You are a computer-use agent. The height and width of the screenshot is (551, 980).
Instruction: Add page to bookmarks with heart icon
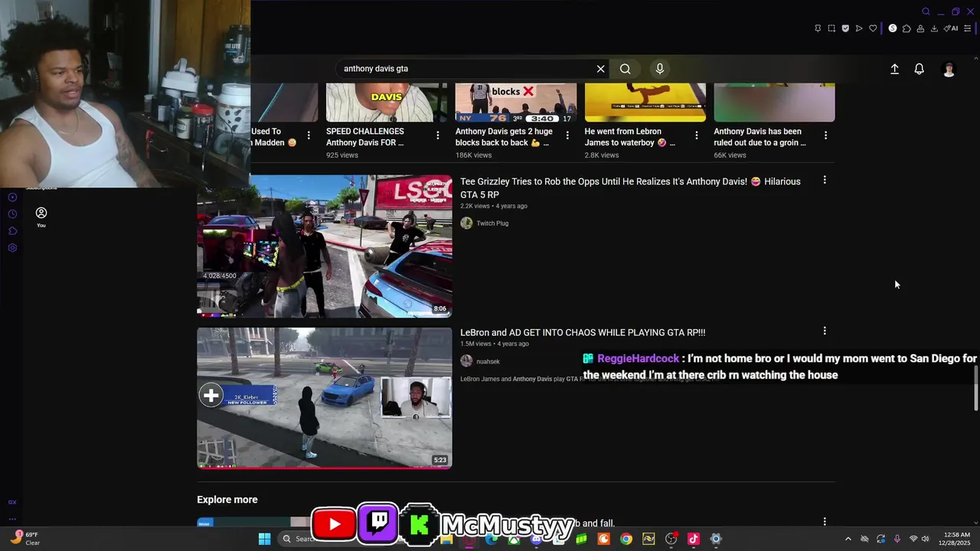point(873,28)
